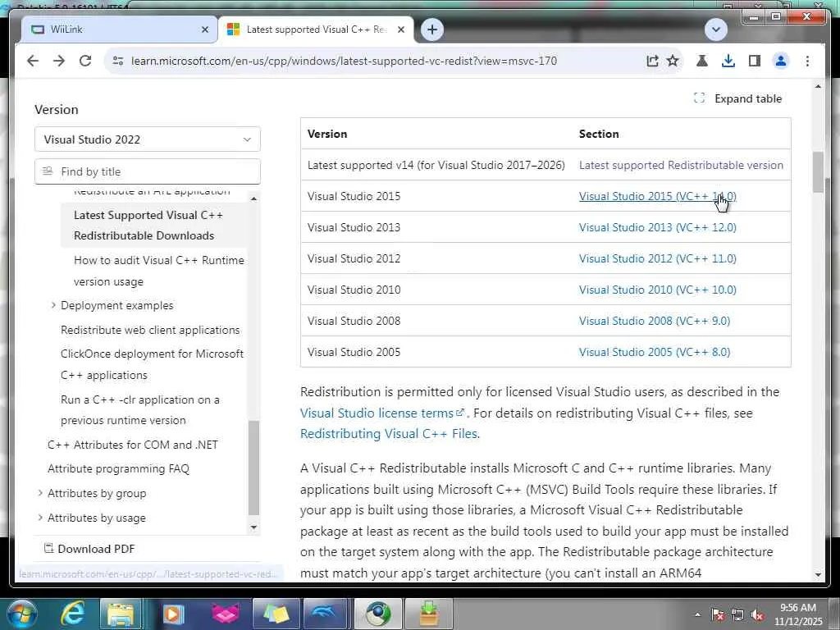The image size is (840, 630).
Task: Open Visual Studio 2010 (VC++ 10.0) link
Action: coord(657,290)
